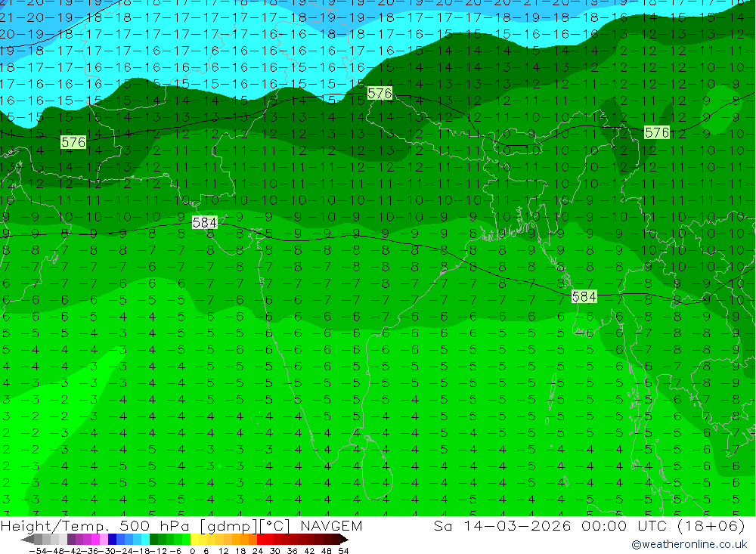This screenshot has width=756, height=554.
Task: Click the bright red swatch at 24 on legend
Action: (261, 540)
